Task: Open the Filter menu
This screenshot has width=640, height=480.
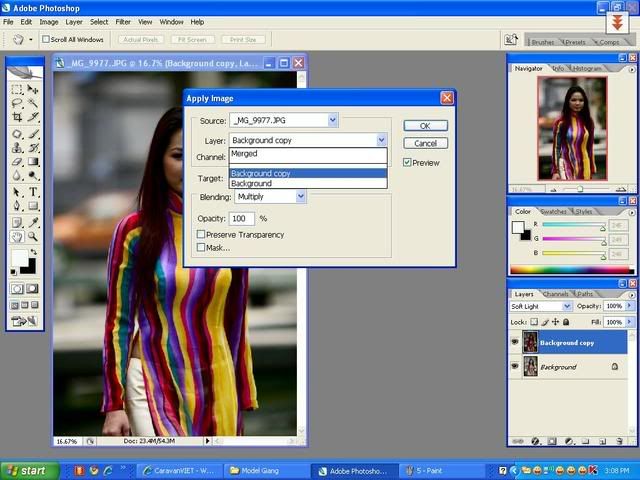Action: pos(123,22)
